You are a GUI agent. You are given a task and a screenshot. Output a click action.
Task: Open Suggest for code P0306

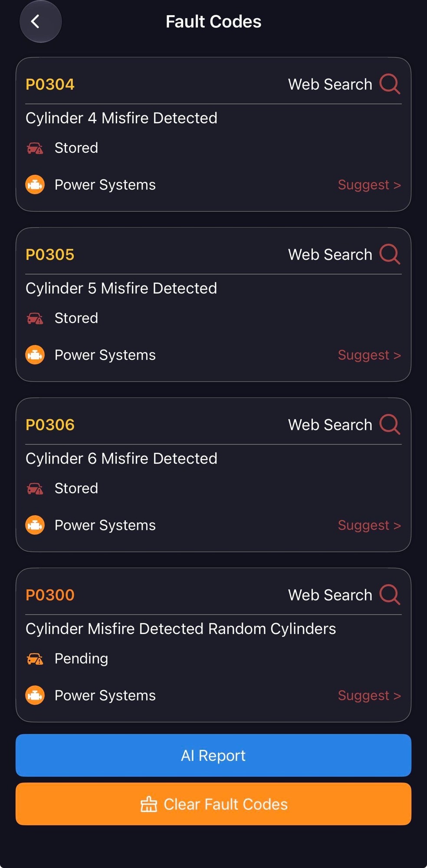[x=369, y=525]
